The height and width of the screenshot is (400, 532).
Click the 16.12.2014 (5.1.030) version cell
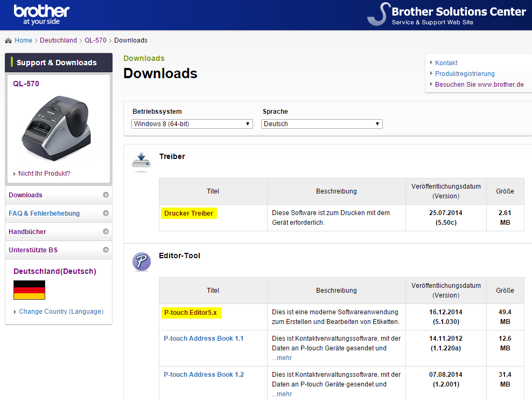coord(446,317)
